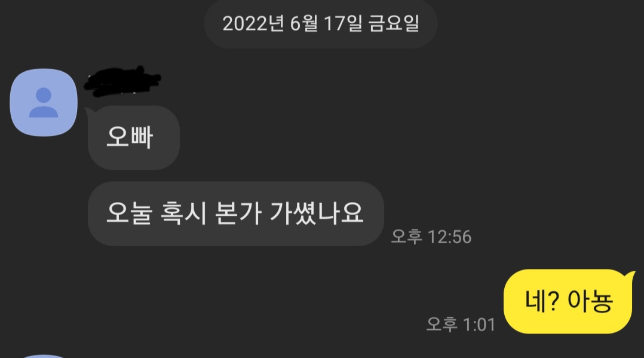The height and width of the screenshot is (358, 644).
Task: Select the "오빠" message bubble
Action: point(133,137)
